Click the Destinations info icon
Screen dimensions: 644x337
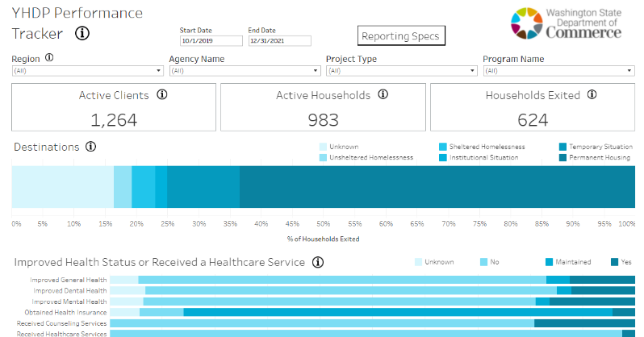tap(90, 147)
